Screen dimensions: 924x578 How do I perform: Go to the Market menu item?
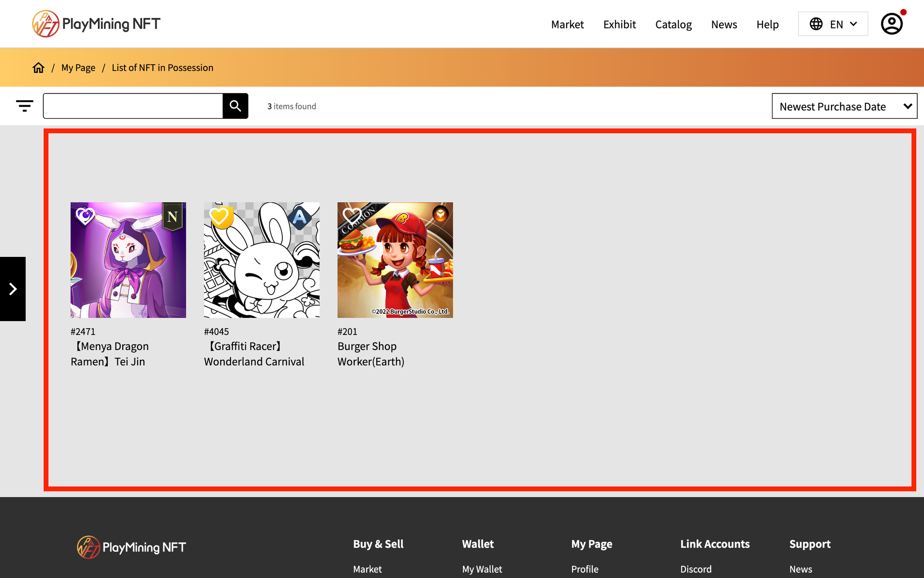567,24
